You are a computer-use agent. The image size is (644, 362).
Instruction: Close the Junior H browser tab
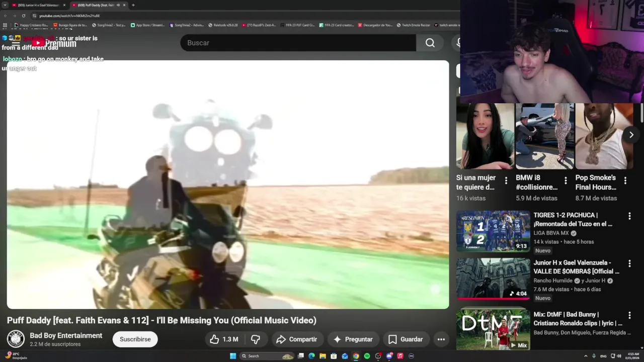pyautogui.click(x=64, y=5)
